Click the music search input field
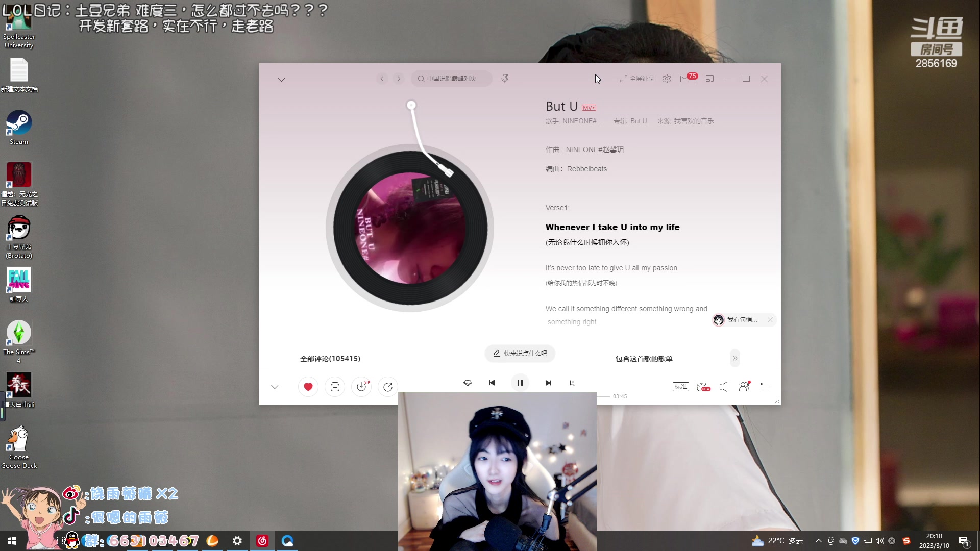 click(452, 79)
